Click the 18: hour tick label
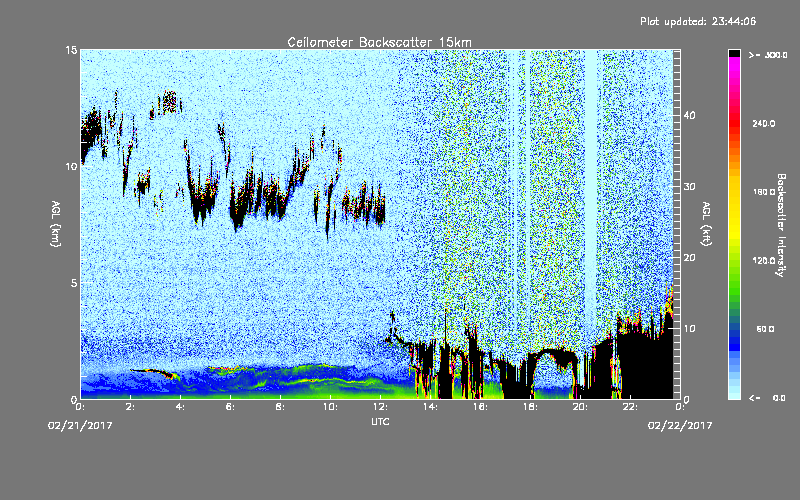The image size is (800, 500). tap(530, 407)
